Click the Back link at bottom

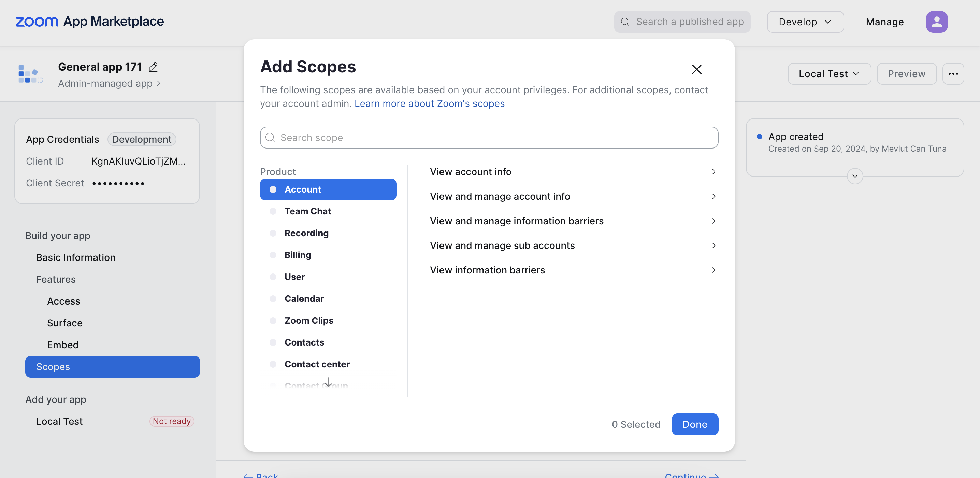261,475
